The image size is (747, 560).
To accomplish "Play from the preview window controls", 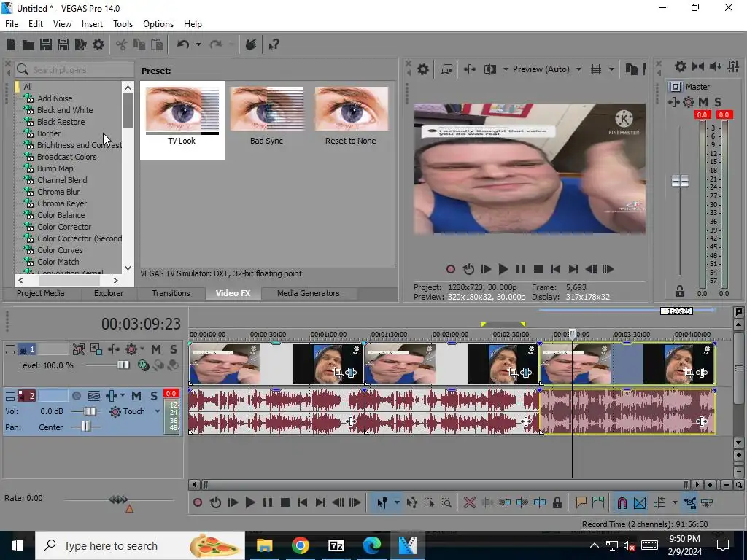I will click(503, 269).
